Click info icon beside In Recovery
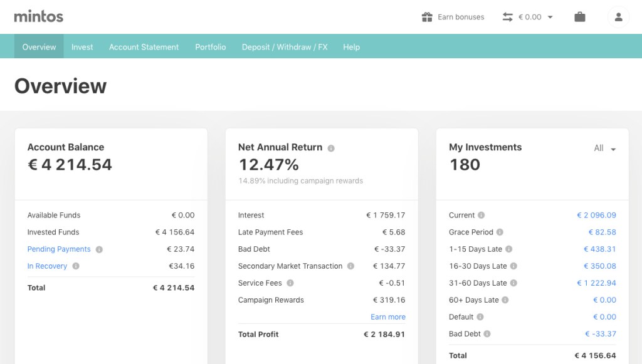The image size is (642, 364). click(76, 266)
